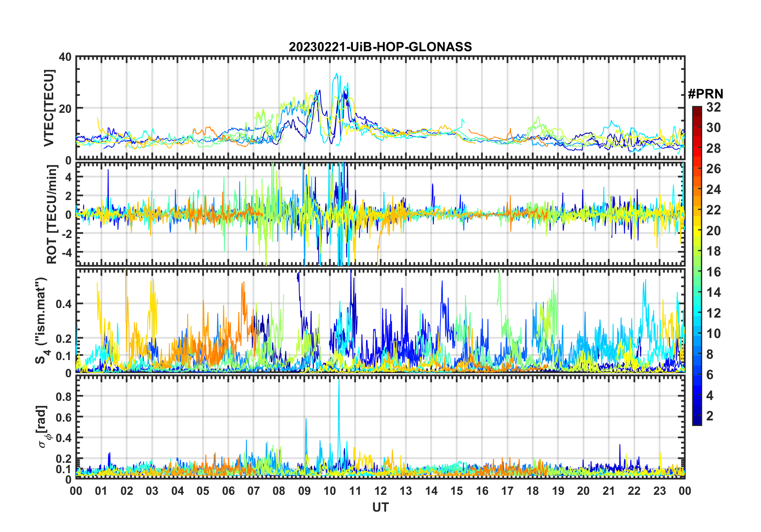Click the sigma phi axis tick 0.8

coord(64,396)
